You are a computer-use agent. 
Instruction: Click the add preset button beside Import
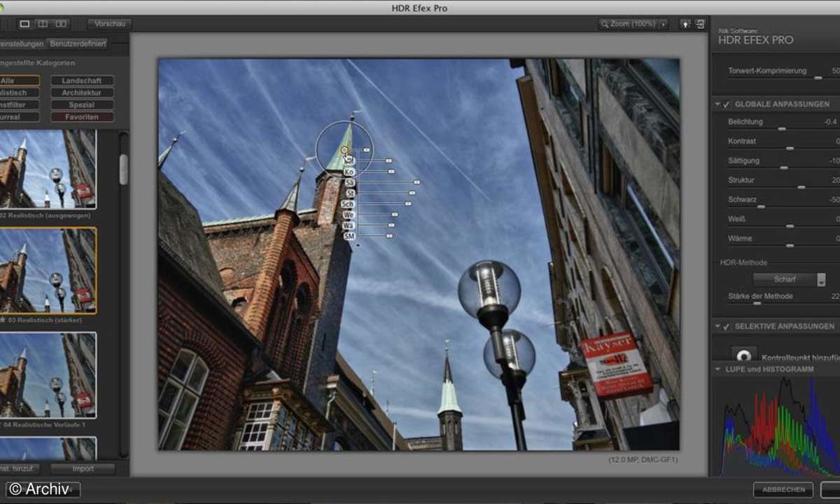(19, 468)
